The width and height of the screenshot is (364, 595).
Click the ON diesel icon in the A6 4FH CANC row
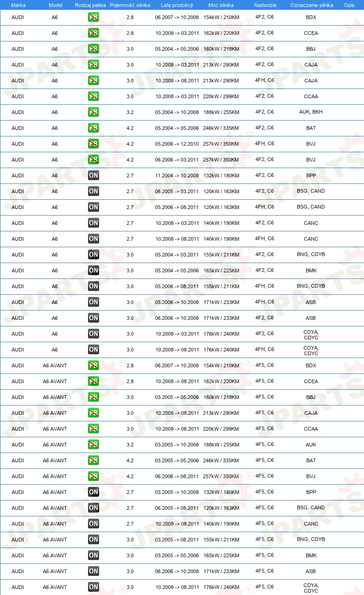point(94,239)
